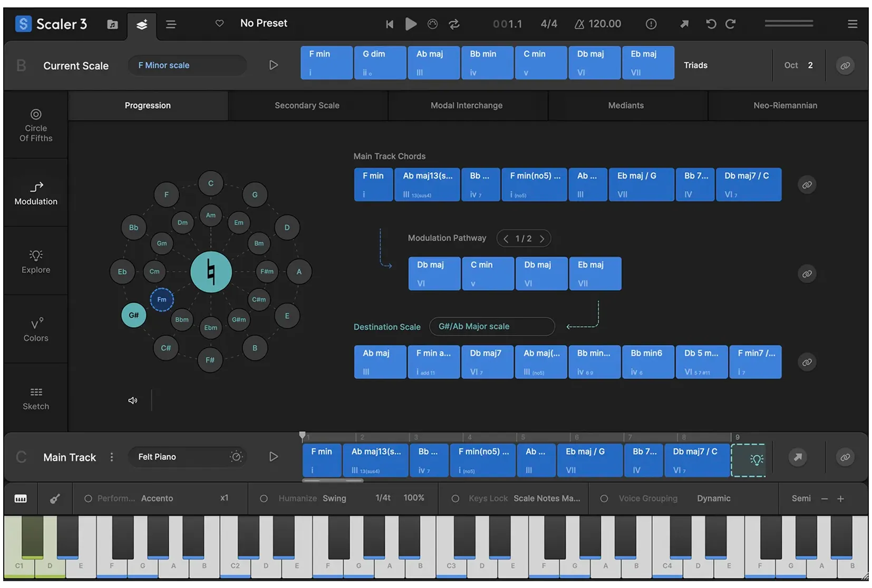The width and height of the screenshot is (872, 588).
Task: Toggle link icon for Modulation Pathway row
Action: tap(807, 274)
